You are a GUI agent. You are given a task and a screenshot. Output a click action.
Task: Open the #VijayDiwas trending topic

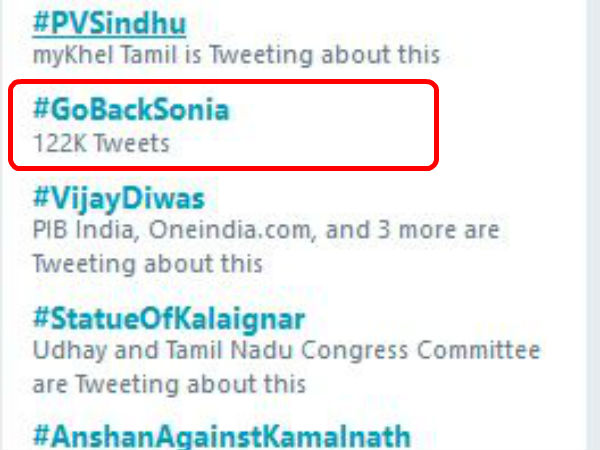[118, 197]
